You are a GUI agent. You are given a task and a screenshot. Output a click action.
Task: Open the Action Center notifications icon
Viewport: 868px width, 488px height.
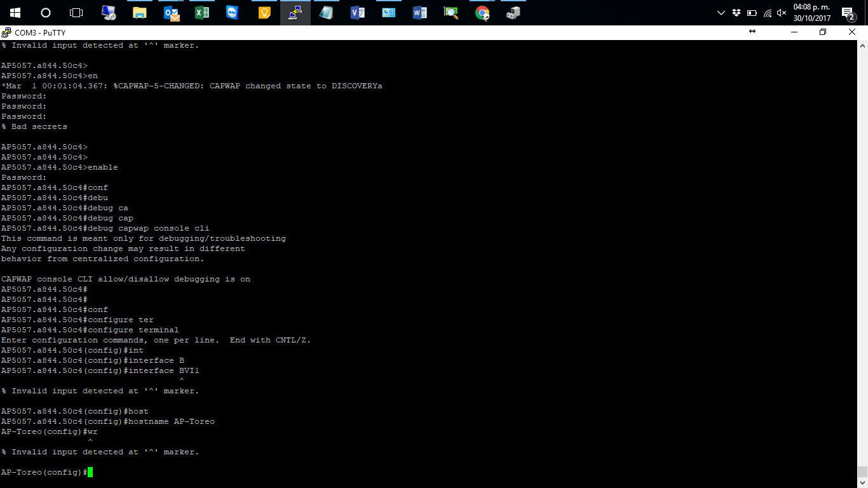click(x=848, y=13)
